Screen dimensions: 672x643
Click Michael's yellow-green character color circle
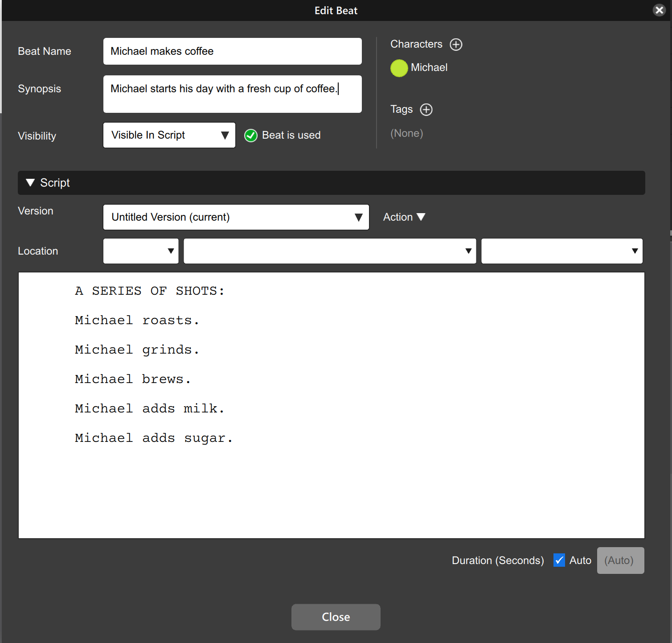tap(399, 68)
